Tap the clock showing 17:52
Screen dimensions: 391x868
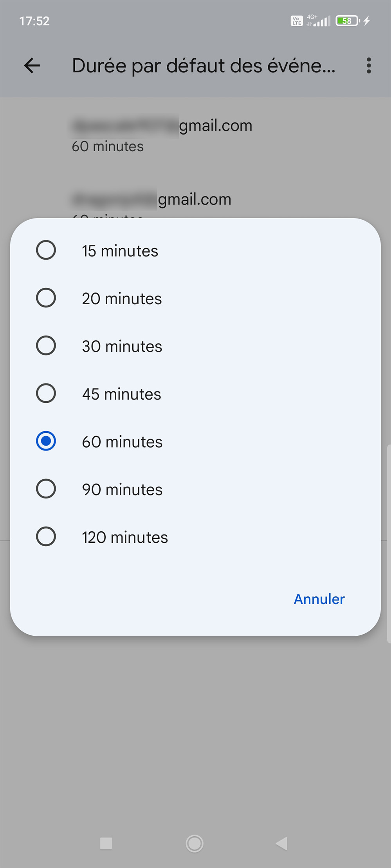(x=34, y=21)
